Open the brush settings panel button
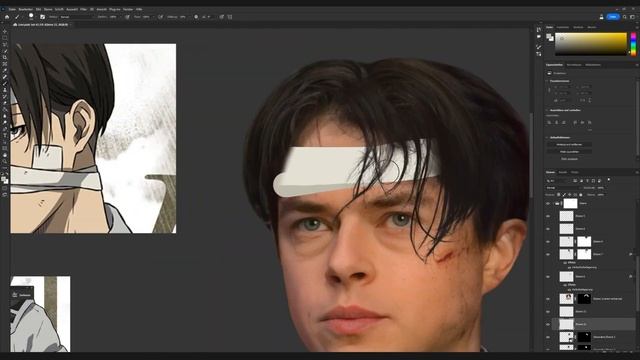This screenshot has height=360, width=640. (42, 17)
